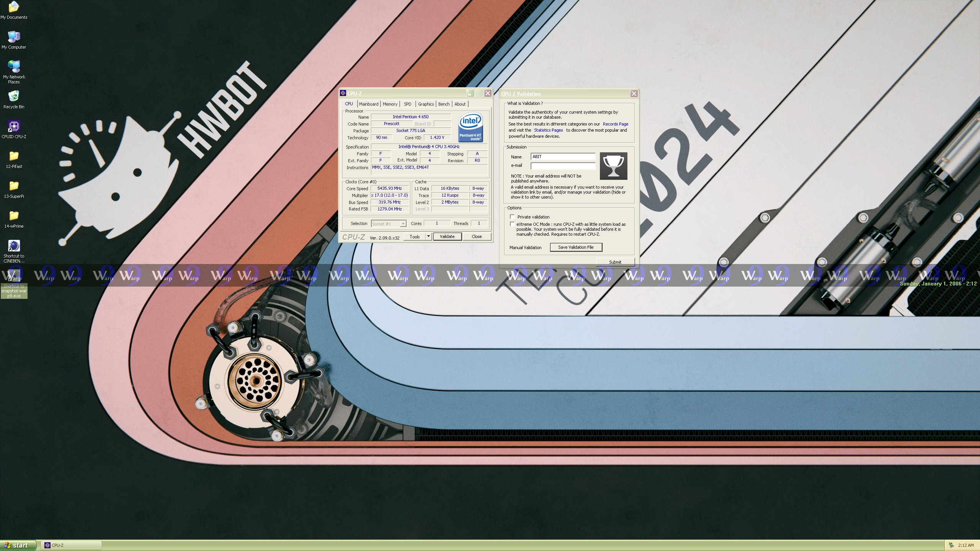This screenshot has height=551, width=980.
Task: Click the Tools button
Action: pyautogui.click(x=415, y=236)
